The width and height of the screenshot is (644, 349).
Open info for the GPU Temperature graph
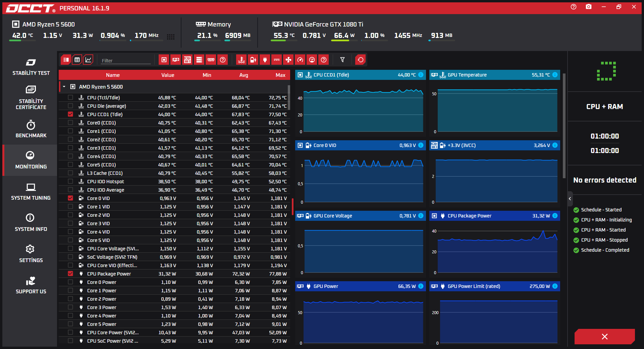(555, 75)
